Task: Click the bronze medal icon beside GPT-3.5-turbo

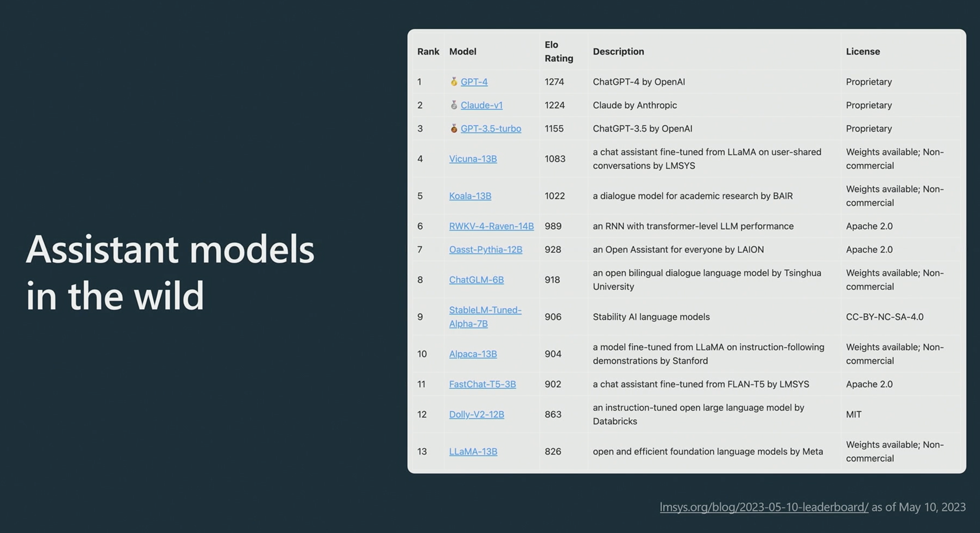Action: 454,128
